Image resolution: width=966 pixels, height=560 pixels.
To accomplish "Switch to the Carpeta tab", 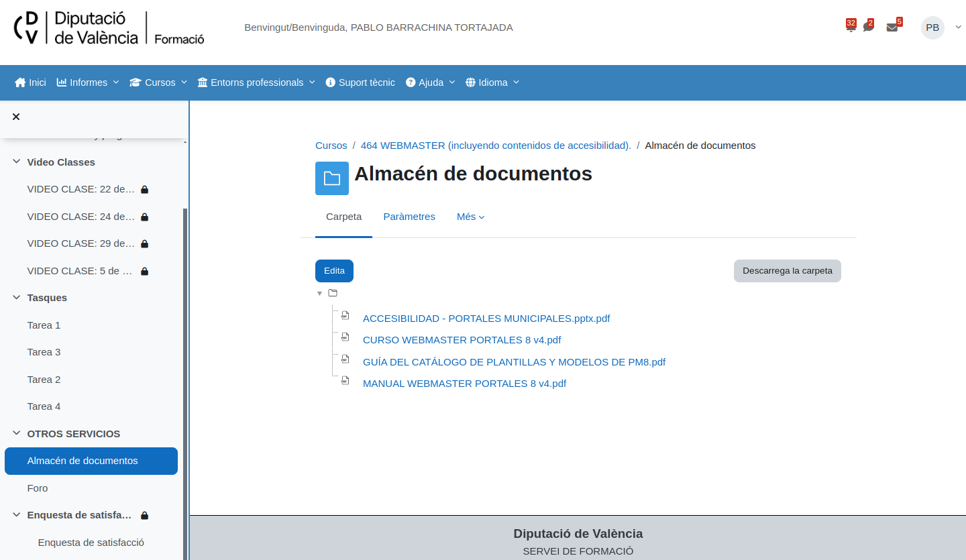I will [343, 217].
